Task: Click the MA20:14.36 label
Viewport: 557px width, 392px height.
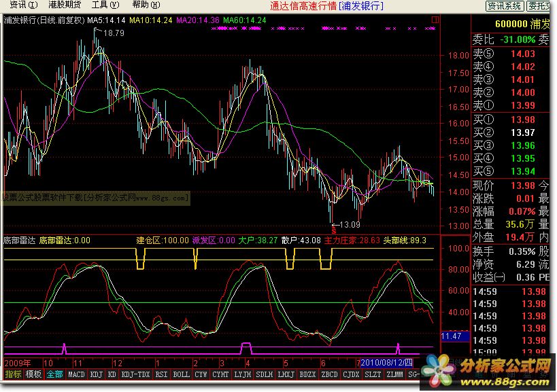Action: click(x=198, y=20)
